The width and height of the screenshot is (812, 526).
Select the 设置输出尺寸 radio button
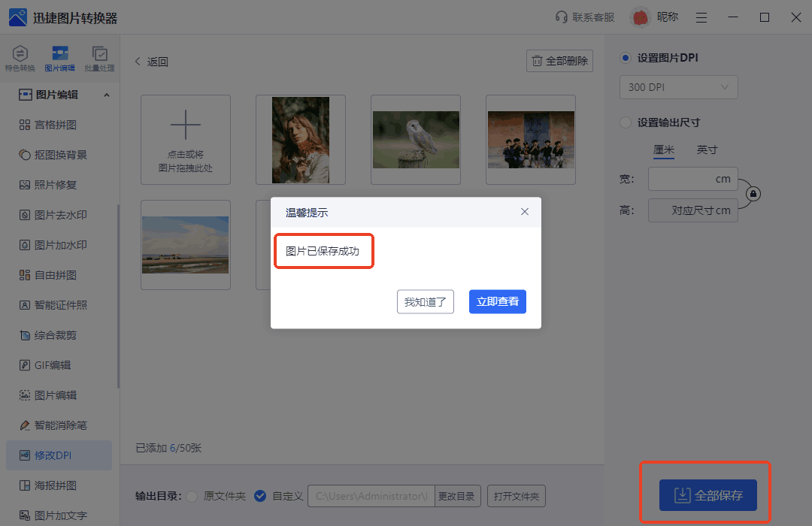pos(625,124)
